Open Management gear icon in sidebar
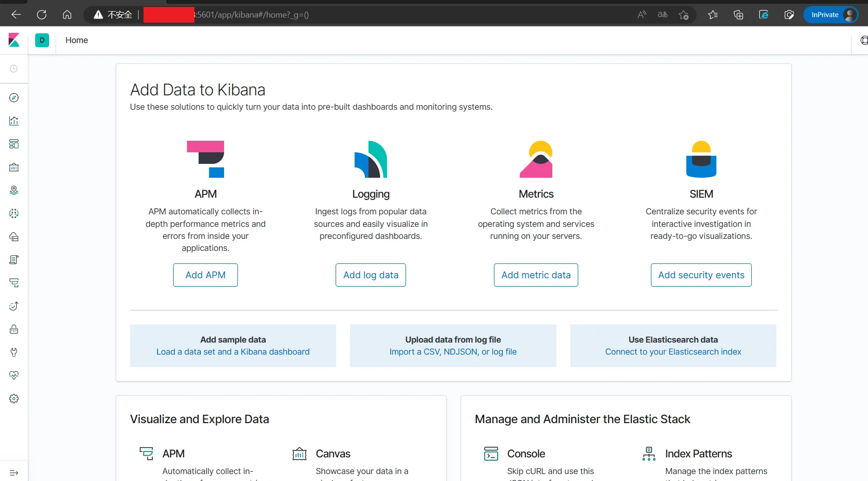This screenshot has height=481, width=868. tap(14, 399)
